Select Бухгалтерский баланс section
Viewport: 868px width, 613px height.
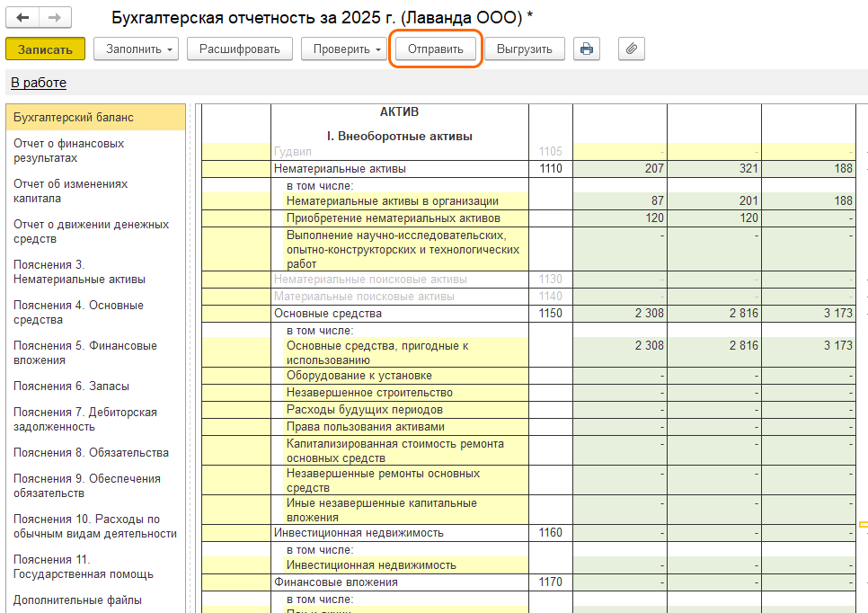click(74, 118)
